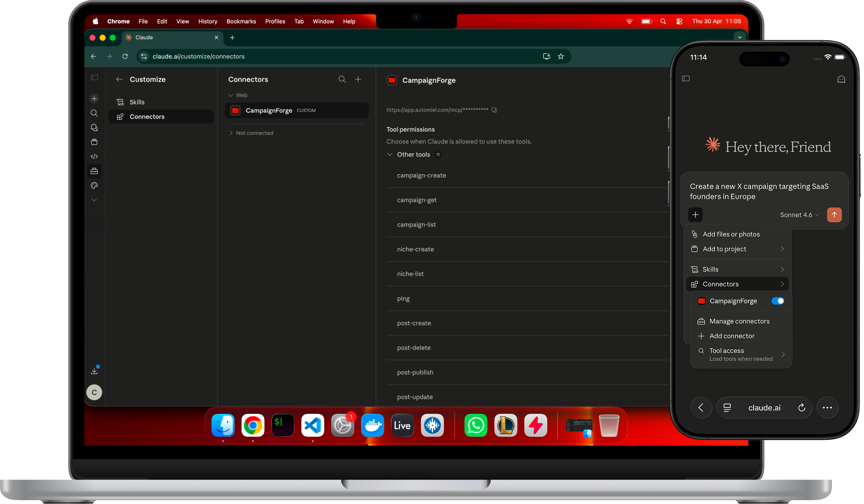
Task: Tap Manage connectors on the phone
Action: [741, 321]
